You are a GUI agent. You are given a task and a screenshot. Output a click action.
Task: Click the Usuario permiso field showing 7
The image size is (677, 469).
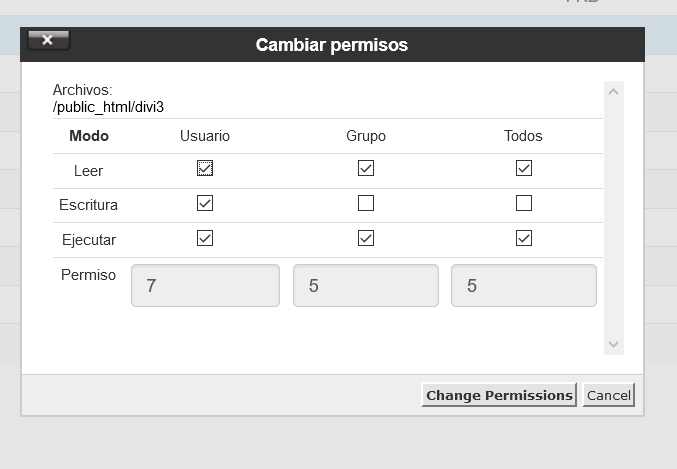coord(206,285)
